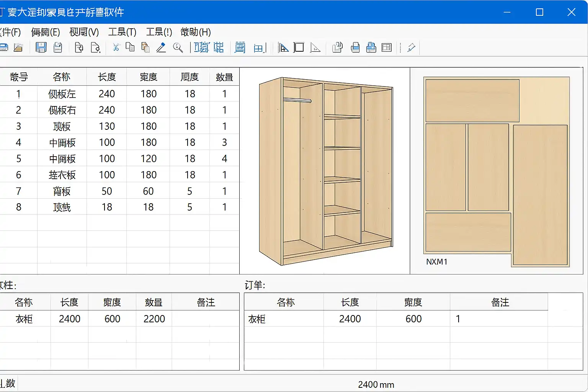
Task: Click the table grid icon before the eyedropper
Action: click(x=387, y=47)
